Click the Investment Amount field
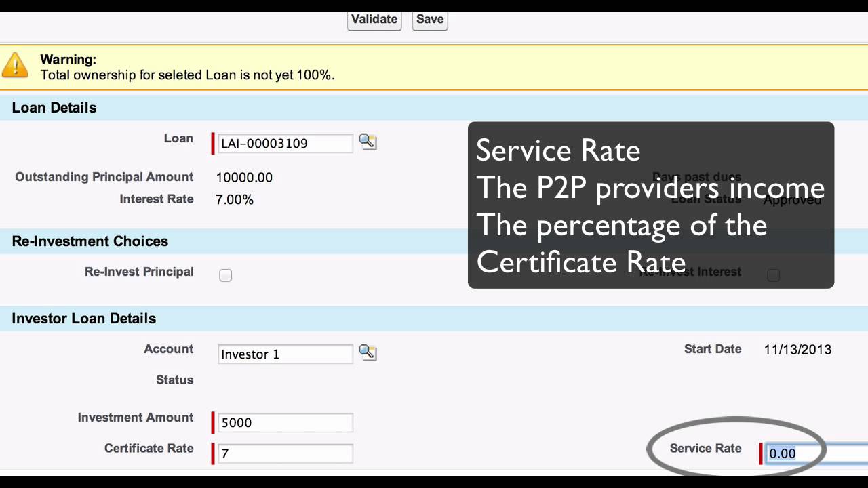The image size is (868, 488). (285, 422)
